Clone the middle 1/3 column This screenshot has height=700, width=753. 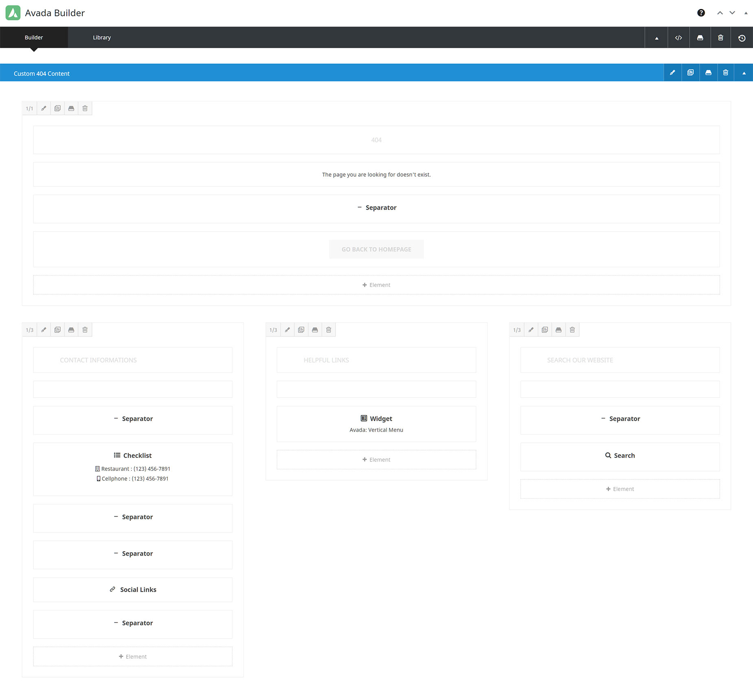(x=301, y=330)
